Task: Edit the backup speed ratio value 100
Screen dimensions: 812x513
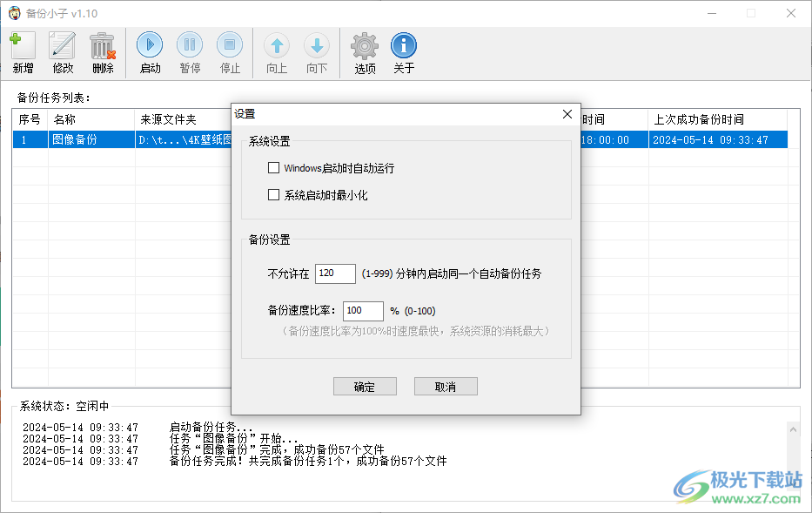Action: coord(362,310)
